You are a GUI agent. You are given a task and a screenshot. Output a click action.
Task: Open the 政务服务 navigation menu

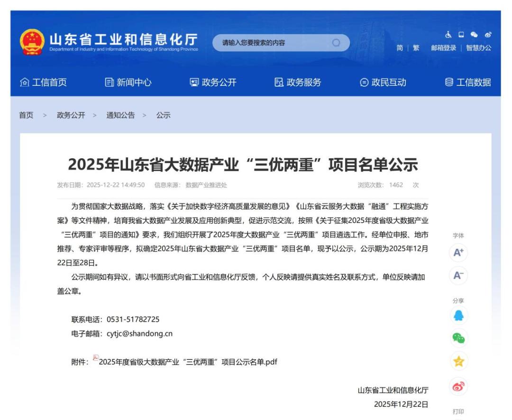point(298,82)
